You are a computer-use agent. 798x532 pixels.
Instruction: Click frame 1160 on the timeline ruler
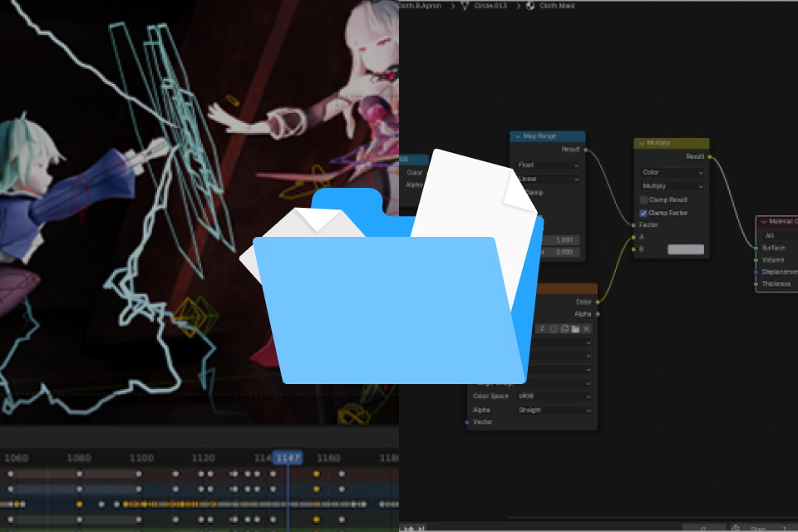[328, 458]
